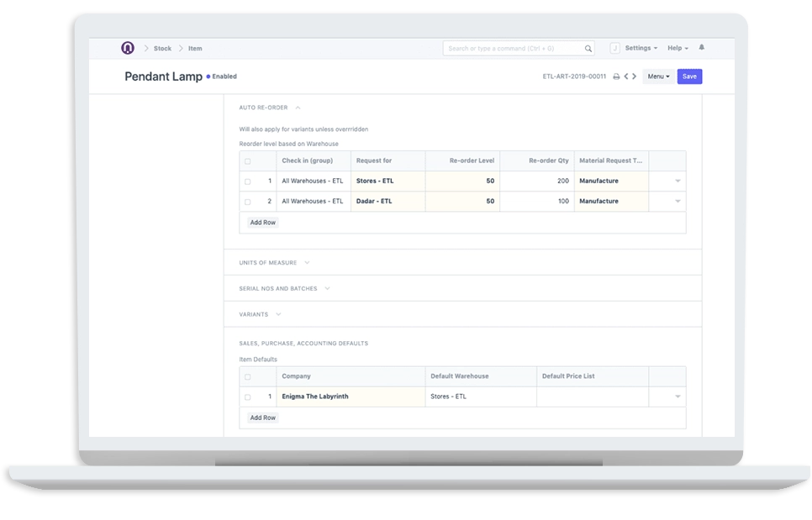812x520 pixels.
Task: Click the search command input field
Action: [513, 49]
